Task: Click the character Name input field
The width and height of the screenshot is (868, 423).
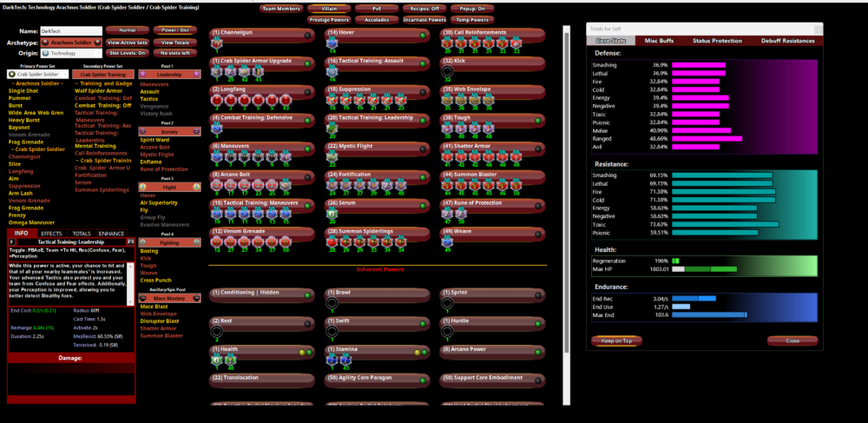Action: pyautogui.click(x=70, y=30)
